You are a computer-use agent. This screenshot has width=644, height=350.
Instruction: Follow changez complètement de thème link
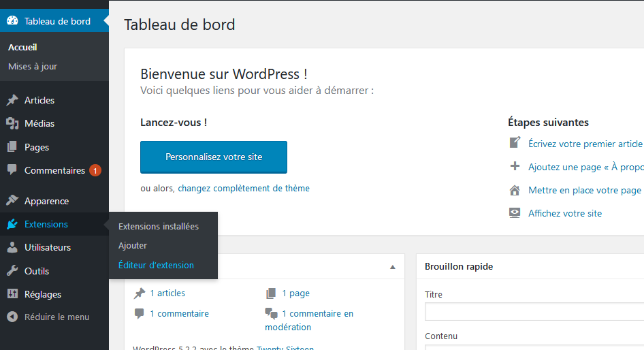(x=244, y=188)
